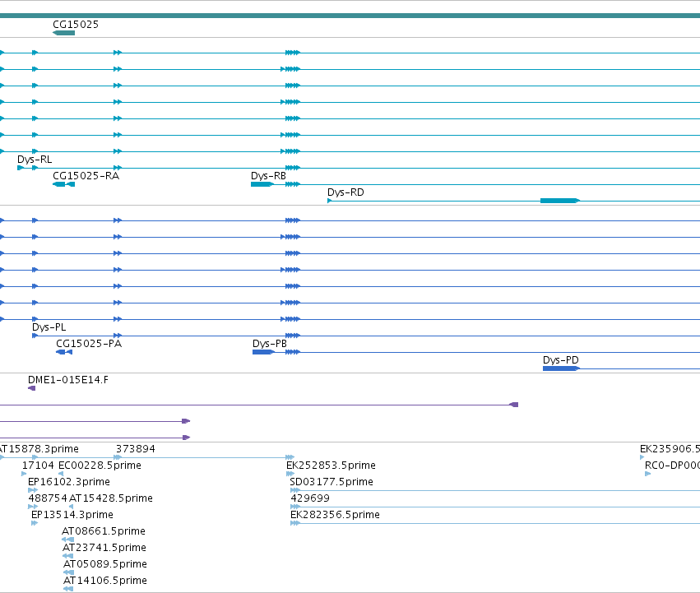Select the AT05089.5prime EST label

click(x=105, y=564)
